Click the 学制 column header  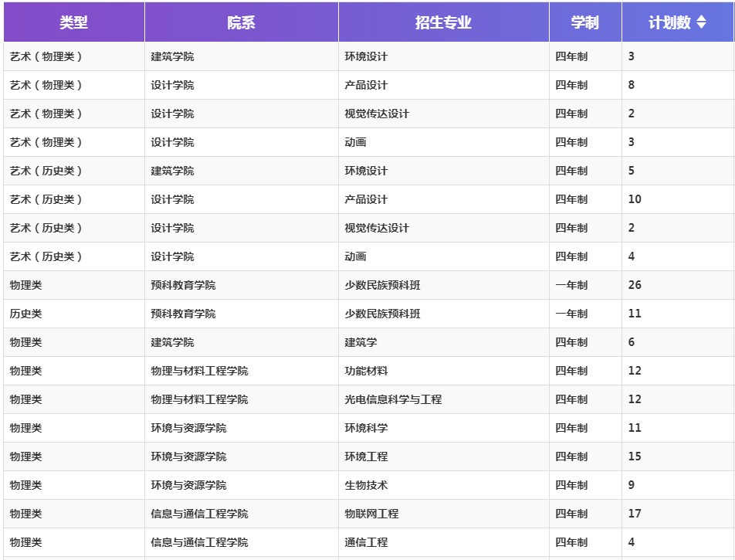tap(584, 22)
